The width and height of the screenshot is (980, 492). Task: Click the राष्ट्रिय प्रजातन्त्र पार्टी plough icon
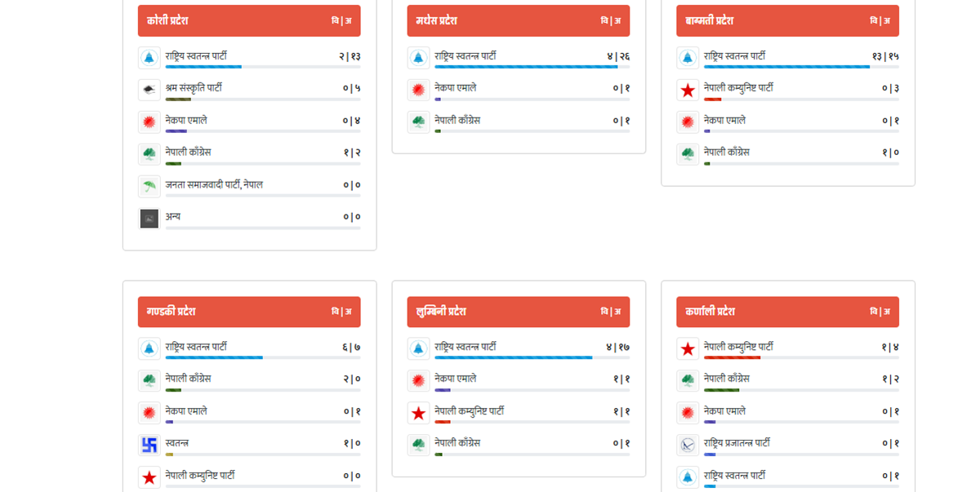coord(688,445)
